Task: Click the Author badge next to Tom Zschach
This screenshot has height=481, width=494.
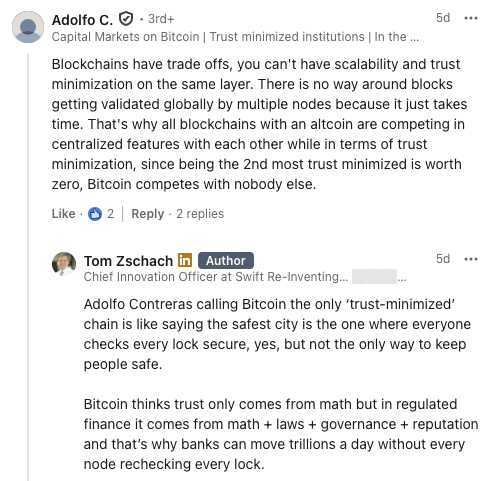Action: coord(226,261)
